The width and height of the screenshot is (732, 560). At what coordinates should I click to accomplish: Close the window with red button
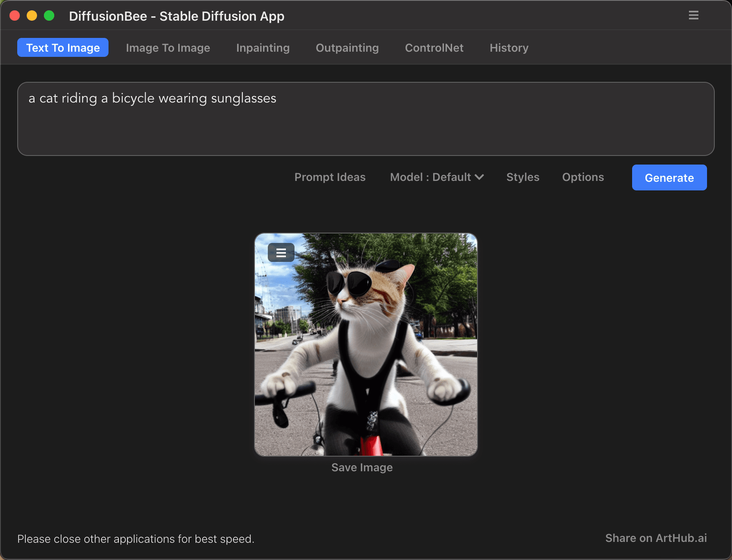point(15,16)
